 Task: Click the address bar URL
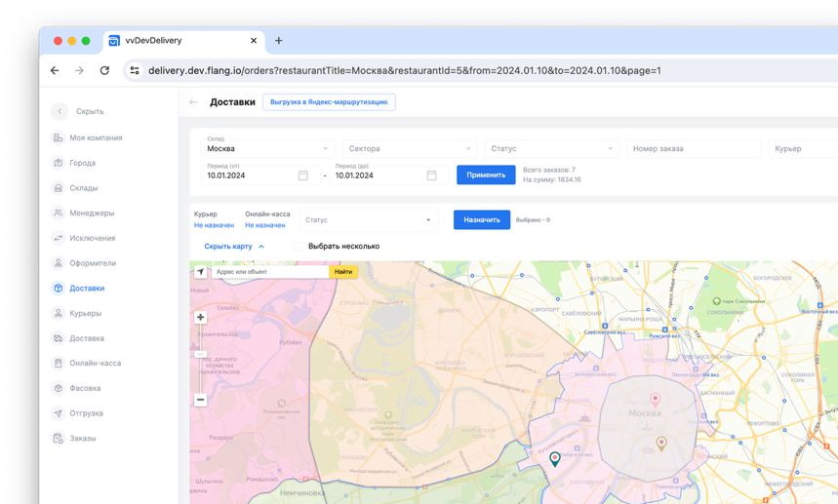[405, 70]
